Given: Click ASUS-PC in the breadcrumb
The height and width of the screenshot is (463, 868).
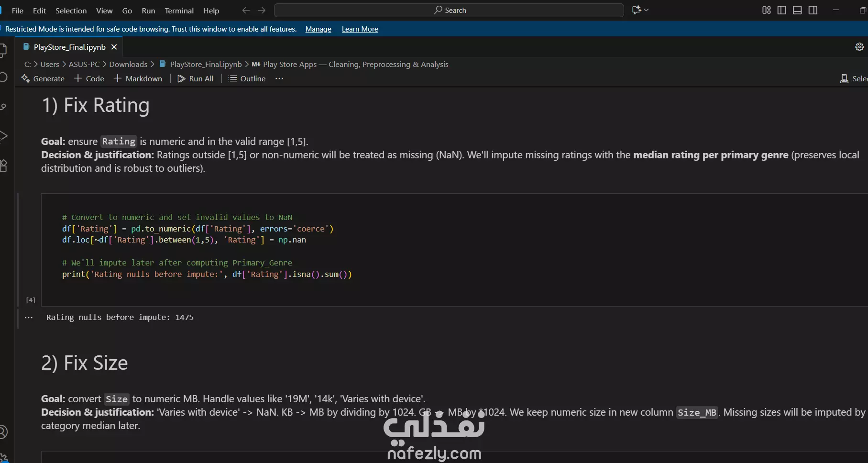Looking at the screenshot, I should (84, 64).
